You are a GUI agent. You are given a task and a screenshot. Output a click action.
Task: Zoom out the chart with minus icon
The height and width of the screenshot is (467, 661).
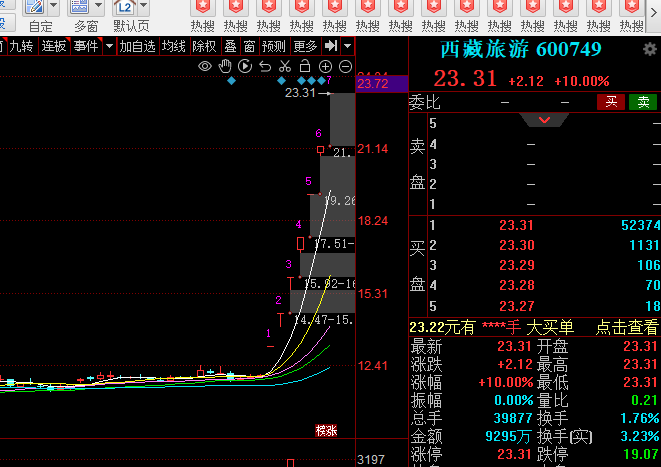coord(346,66)
